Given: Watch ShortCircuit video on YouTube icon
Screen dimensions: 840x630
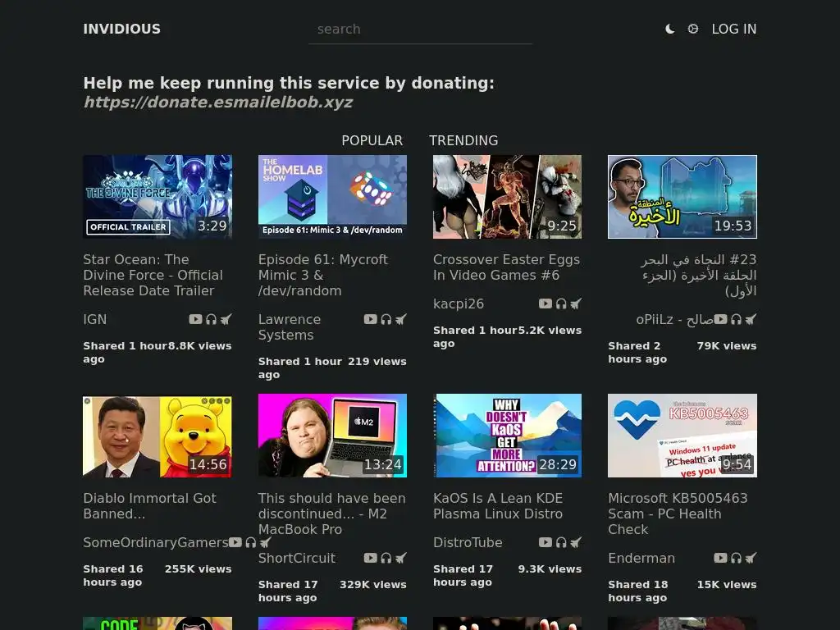Looking at the screenshot, I should click(370, 558).
